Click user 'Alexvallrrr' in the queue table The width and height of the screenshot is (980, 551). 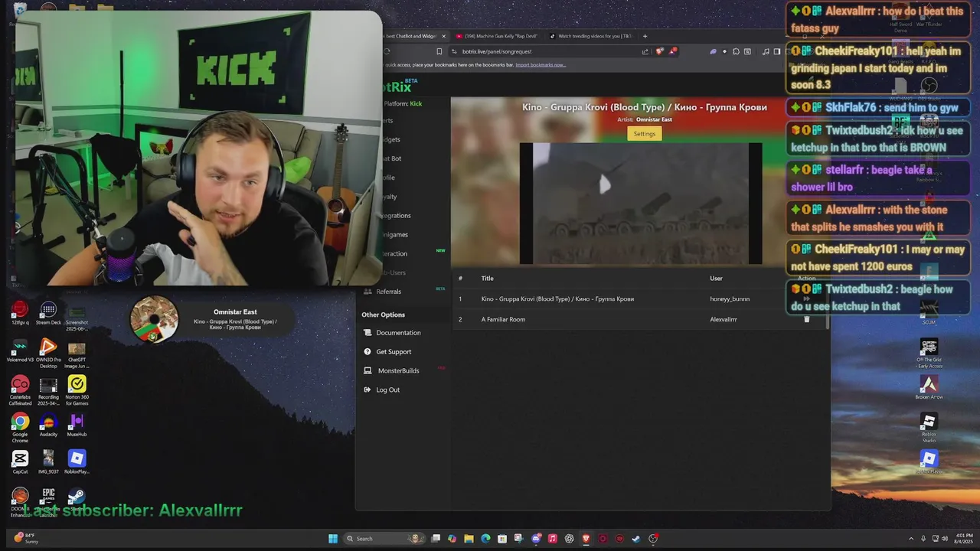click(x=724, y=319)
